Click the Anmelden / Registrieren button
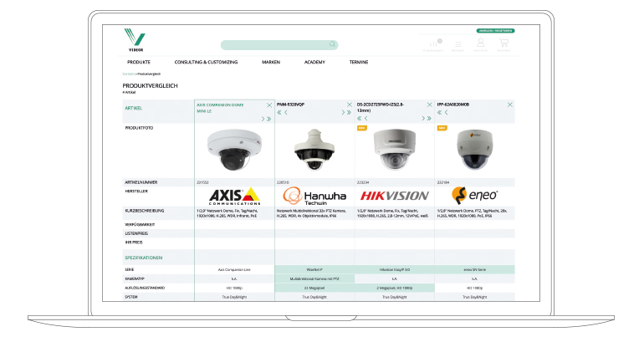 495,31
